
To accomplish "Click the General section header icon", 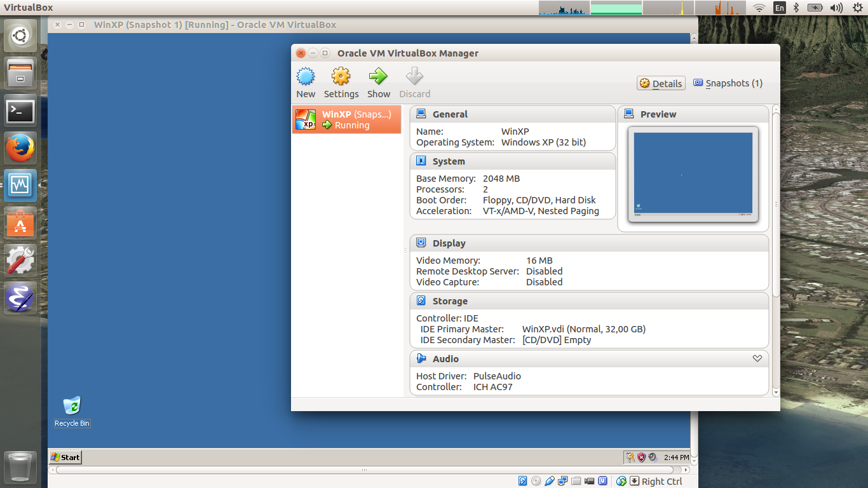I will [421, 114].
